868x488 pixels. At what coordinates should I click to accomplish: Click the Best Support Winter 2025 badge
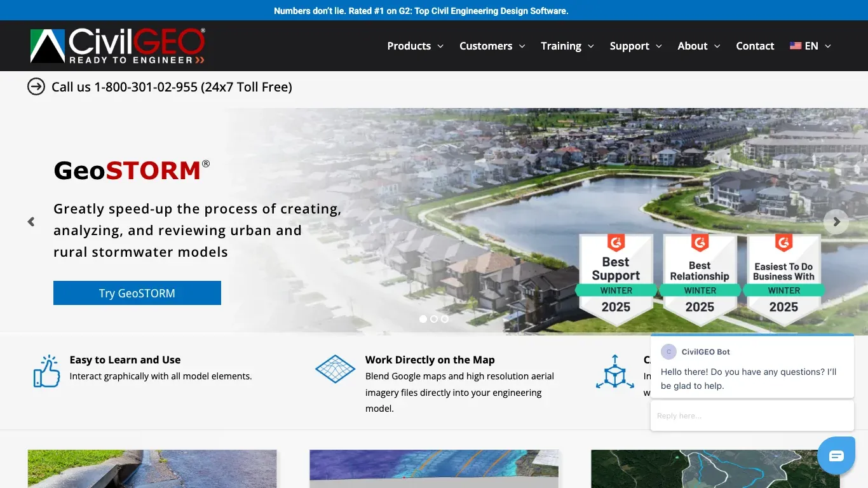616,279
